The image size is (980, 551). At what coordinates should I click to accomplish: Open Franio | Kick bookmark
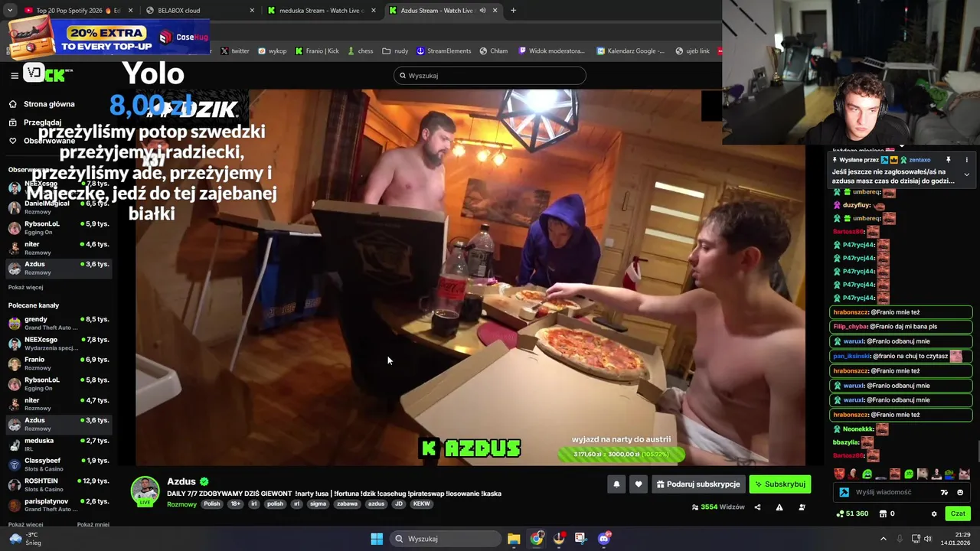317,51
